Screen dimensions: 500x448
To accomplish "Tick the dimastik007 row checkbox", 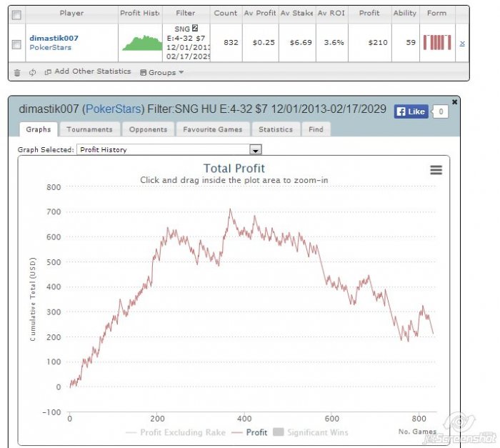I will (x=16, y=44).
